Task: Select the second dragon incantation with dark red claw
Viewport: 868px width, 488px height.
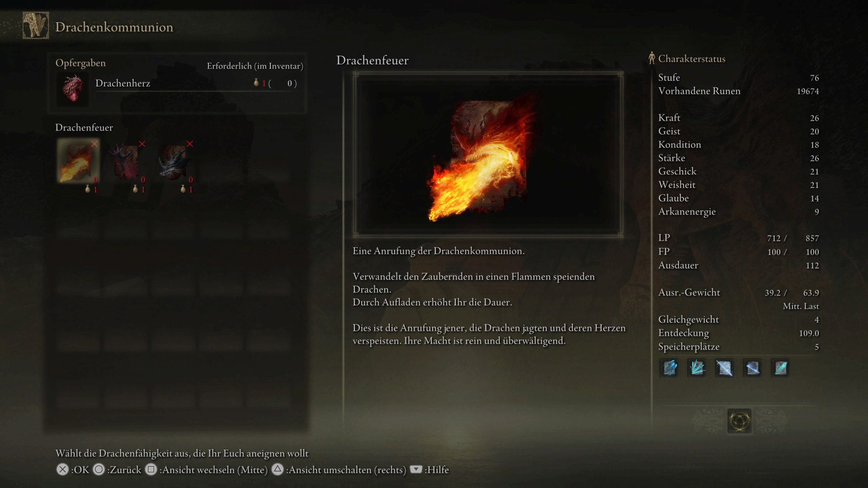Action: (126, 161)
